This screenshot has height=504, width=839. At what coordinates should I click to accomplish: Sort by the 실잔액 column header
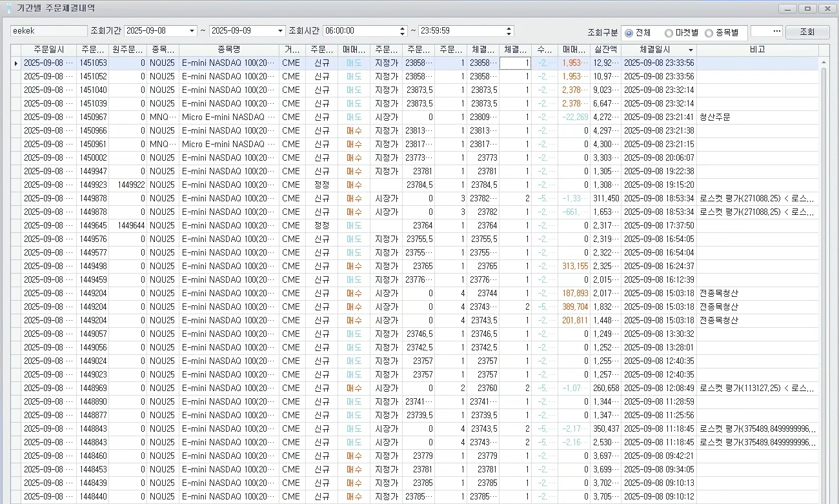coord(606,50)
